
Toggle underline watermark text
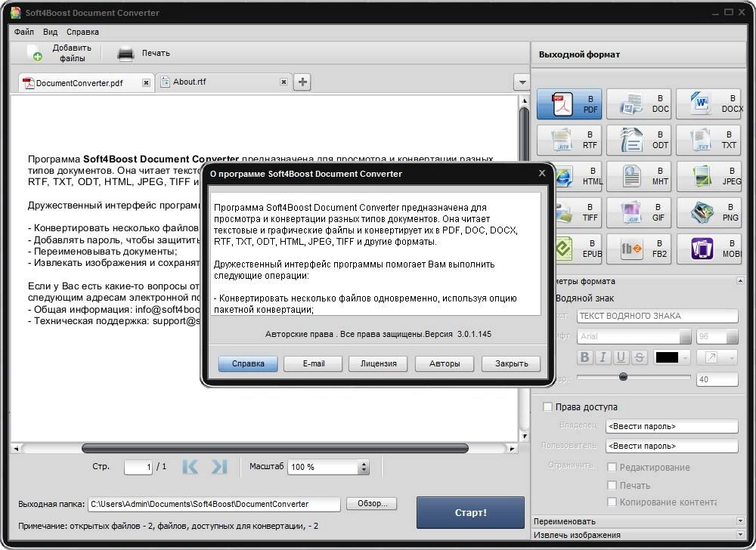621,357
